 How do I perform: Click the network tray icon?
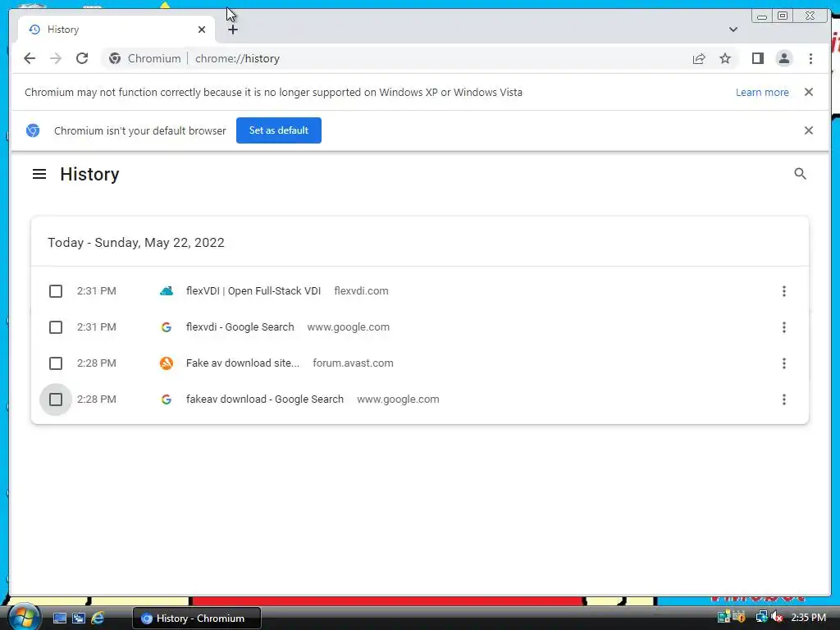pos(761,618)
